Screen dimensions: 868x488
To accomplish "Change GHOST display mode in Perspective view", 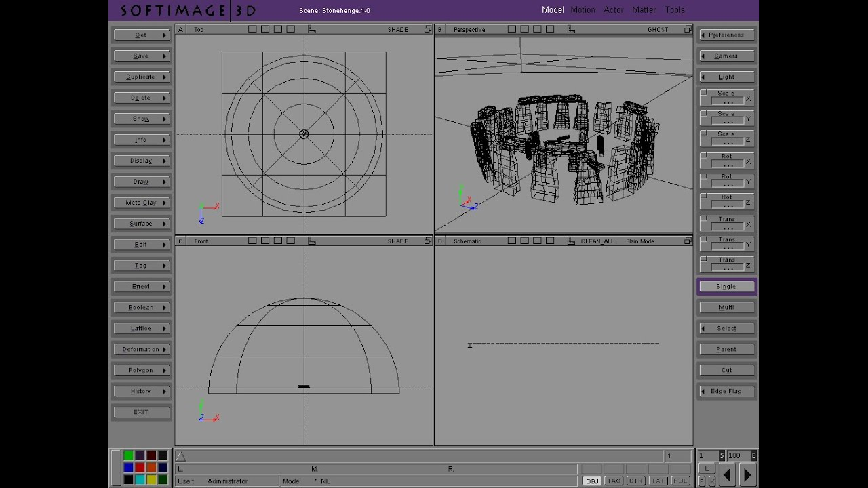I will [658, 29].
